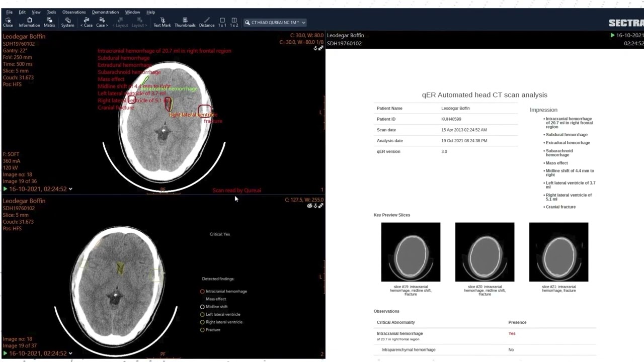Screen dimensions: 644x362
Task: Click the 'Critical Abnormality' column header
Action: pos(396,322)
